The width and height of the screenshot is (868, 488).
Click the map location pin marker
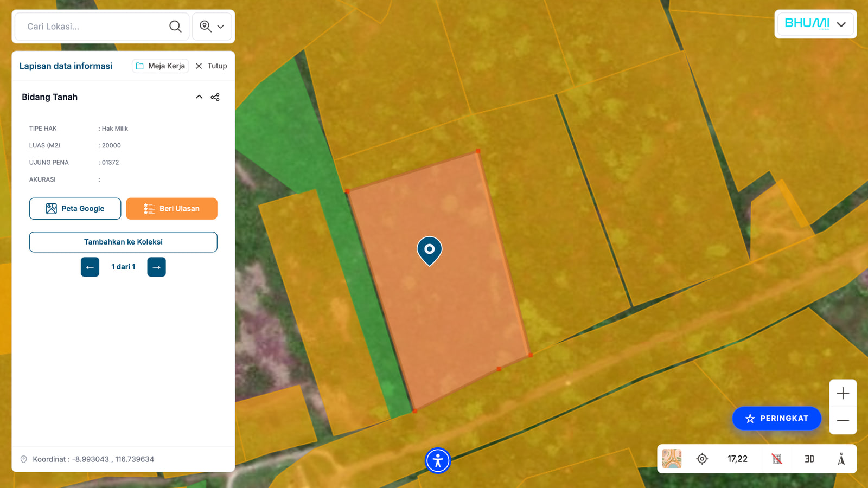pyautogui.click(x=429, y=251)
